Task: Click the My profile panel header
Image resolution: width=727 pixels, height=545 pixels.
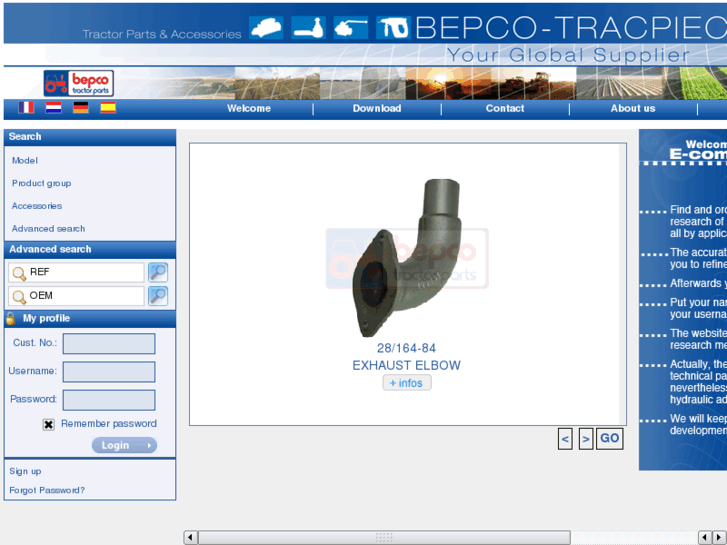Action: (x=90, y=319)
